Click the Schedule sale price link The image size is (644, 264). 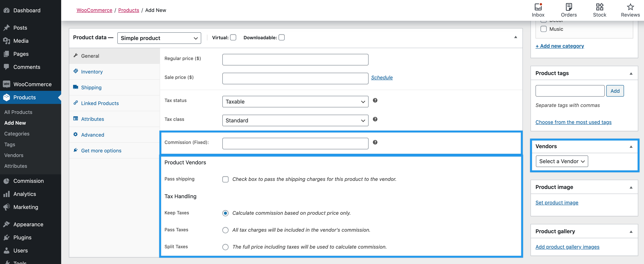click(x=381, y=78)
